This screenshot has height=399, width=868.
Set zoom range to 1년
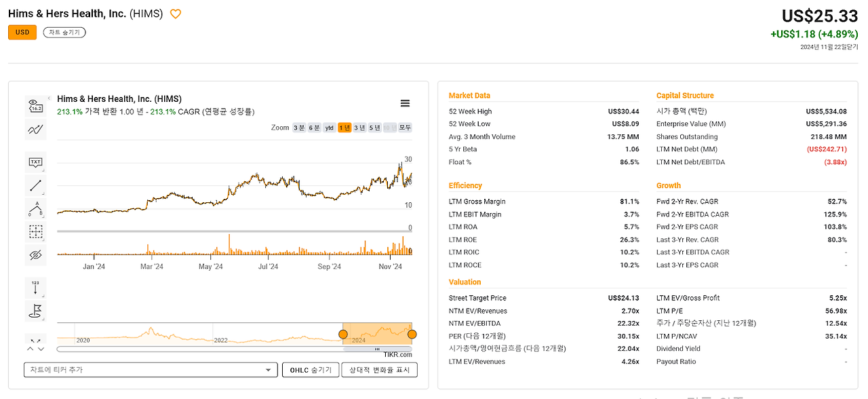pyautogui.click(x=344, y=128)
